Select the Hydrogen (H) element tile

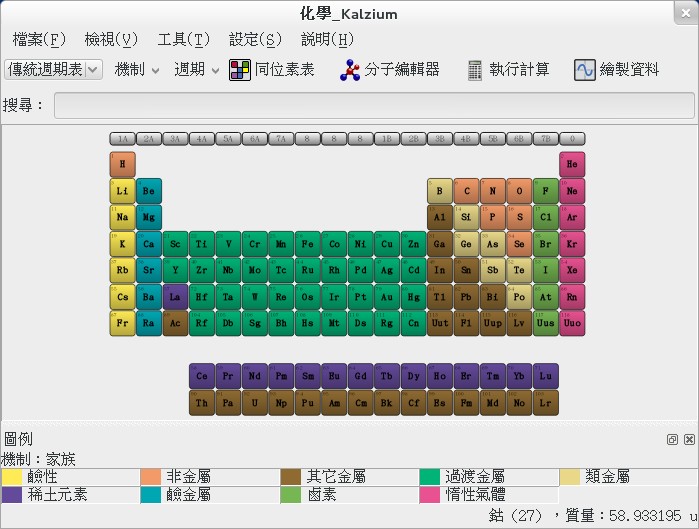(x=123, y=164)
